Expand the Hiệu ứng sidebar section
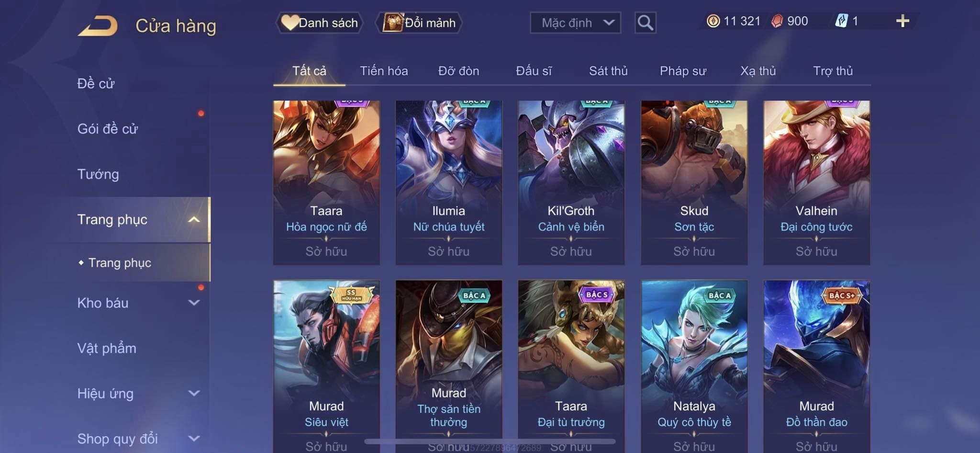The image size is (980, 453). [194, 393]
